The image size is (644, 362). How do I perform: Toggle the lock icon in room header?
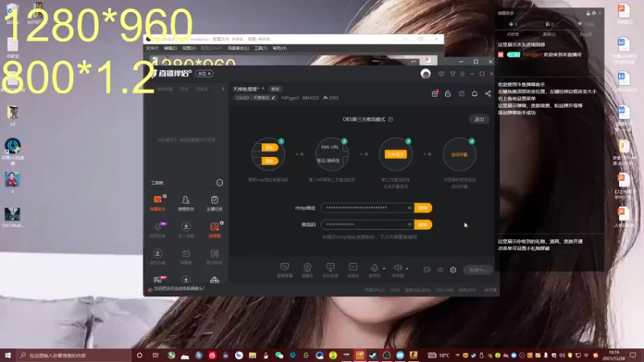coord(448,93)
